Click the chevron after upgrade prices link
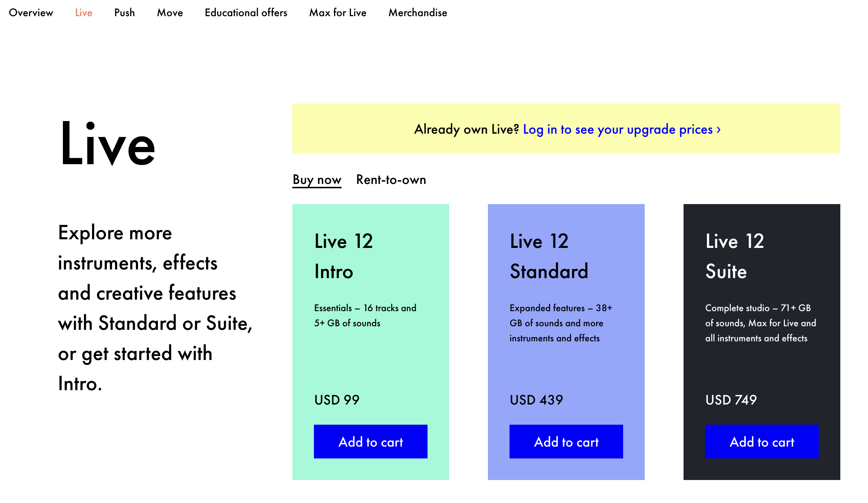868x503 pixels. coord(719,129)
